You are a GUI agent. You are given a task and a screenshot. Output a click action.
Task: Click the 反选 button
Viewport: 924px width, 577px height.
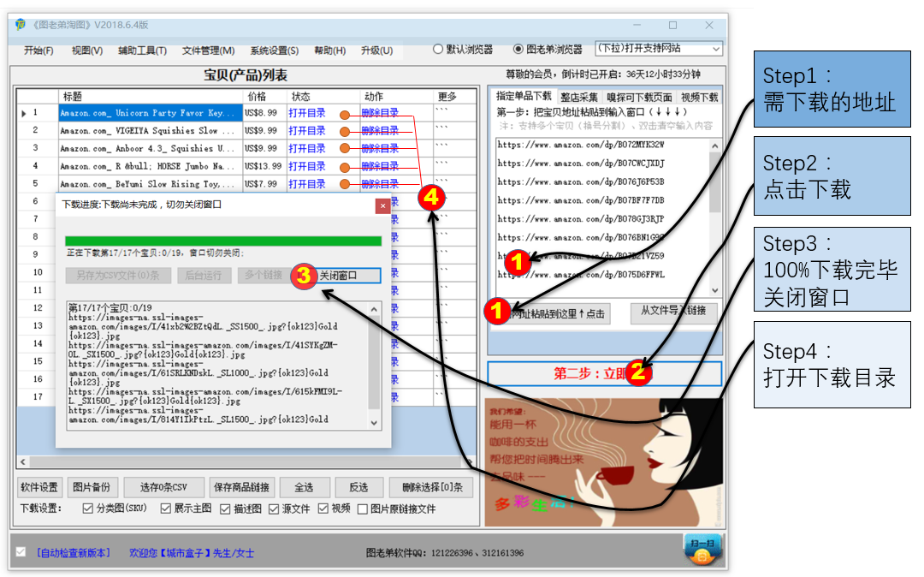tap(358, 487)
